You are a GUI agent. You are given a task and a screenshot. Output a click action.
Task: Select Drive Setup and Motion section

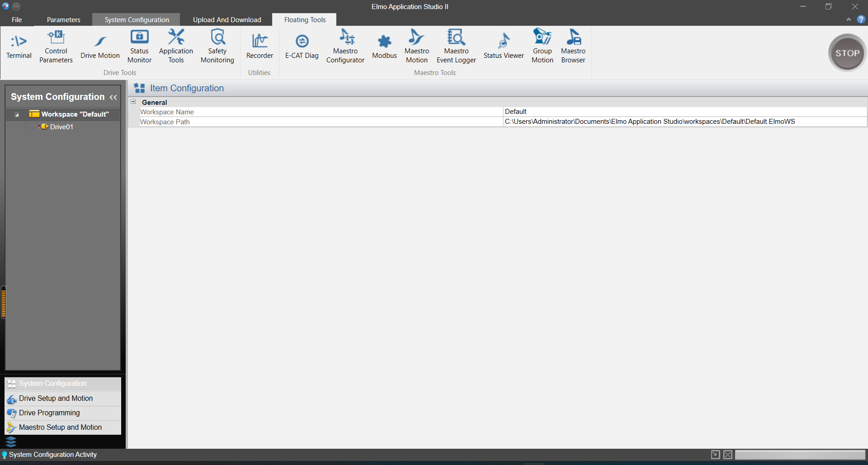coord(56,399)
